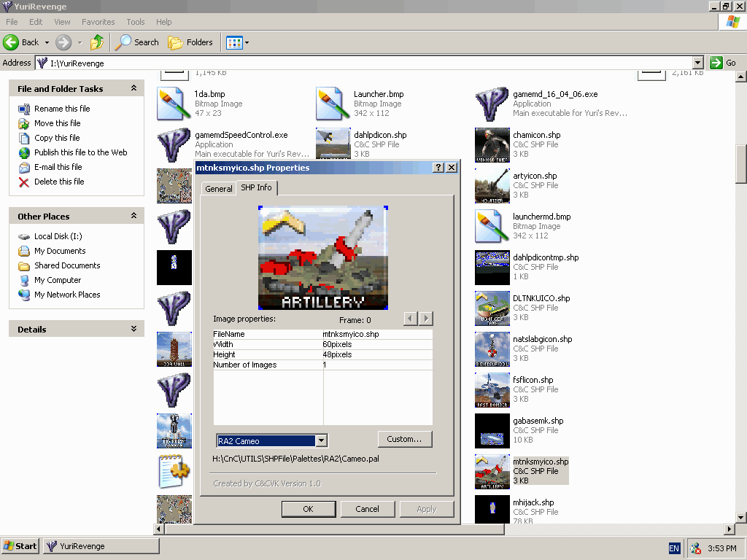Click Delete this file link

59,182
